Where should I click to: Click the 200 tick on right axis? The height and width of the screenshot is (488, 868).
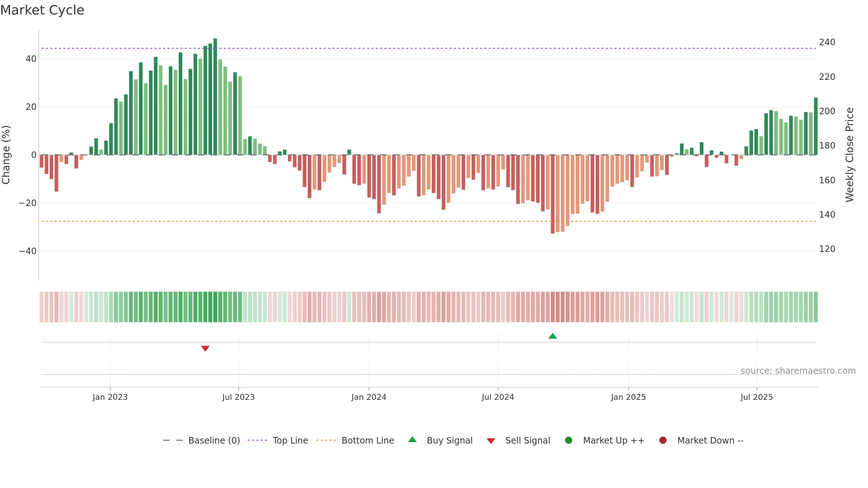[827, 111]
